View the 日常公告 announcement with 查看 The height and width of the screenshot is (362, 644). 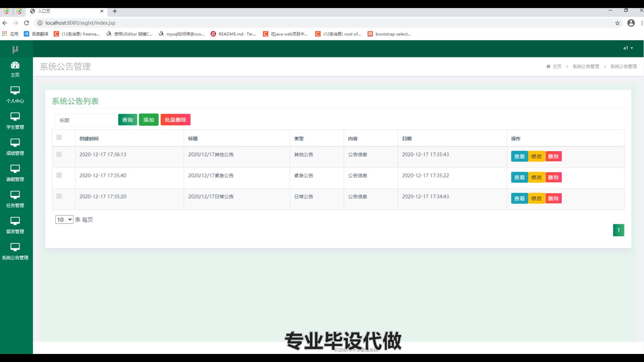(519, 198)
